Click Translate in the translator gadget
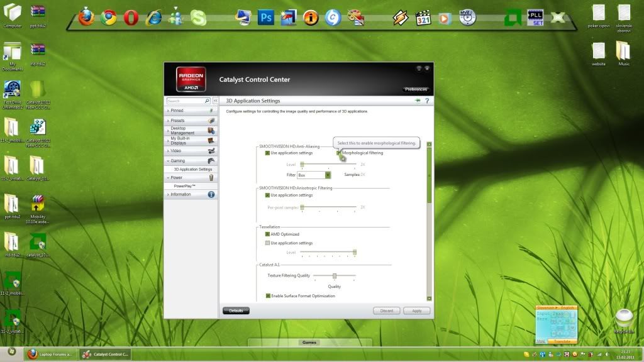 562,341
